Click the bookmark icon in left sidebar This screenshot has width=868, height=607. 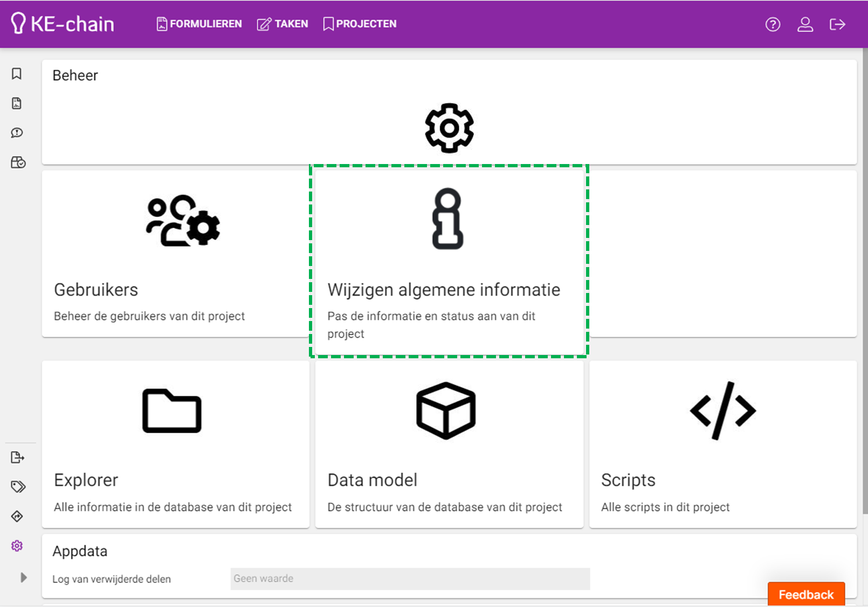tap(17, 74)
